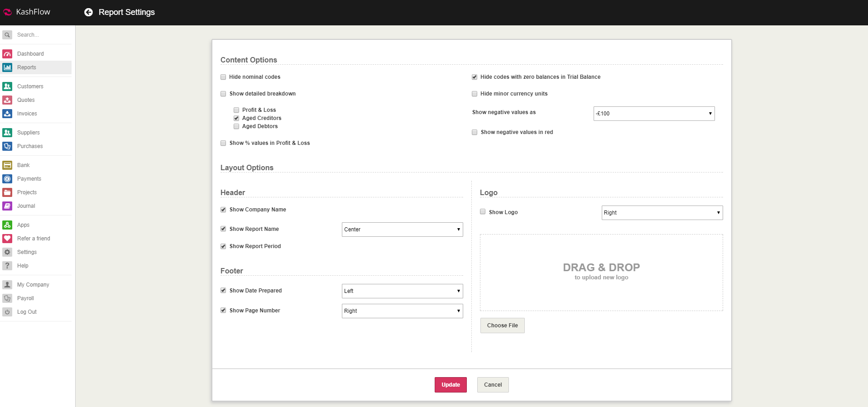This screenshot has width=868, height=407.
Task: Click the Invoices icon in the sidebar
Action: tap(7, 114)
